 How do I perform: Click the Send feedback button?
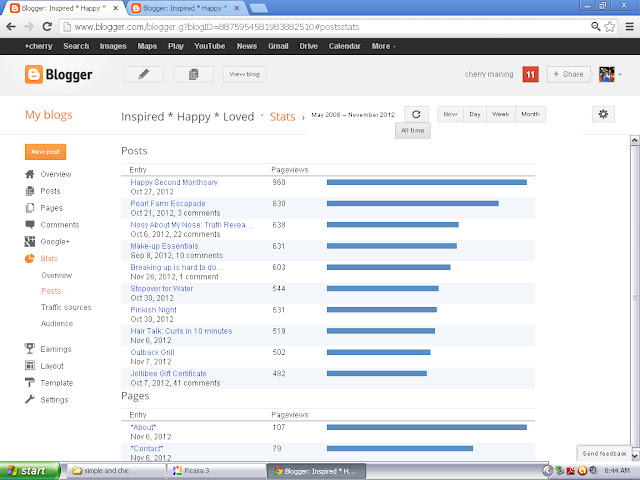pyautogui.click(x=604, y=453)
